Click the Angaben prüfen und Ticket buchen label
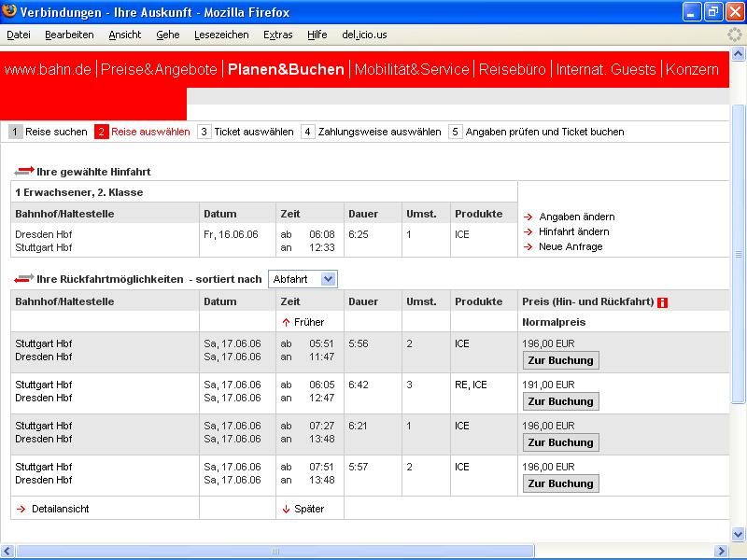The height and width of the screenshot is (560, 747). (545, 132)
